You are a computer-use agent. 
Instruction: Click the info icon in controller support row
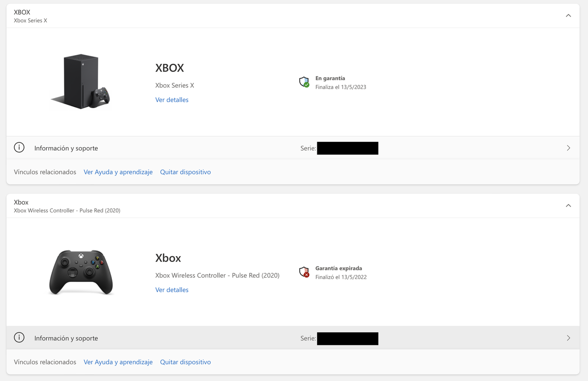click(x=19, y=338)
